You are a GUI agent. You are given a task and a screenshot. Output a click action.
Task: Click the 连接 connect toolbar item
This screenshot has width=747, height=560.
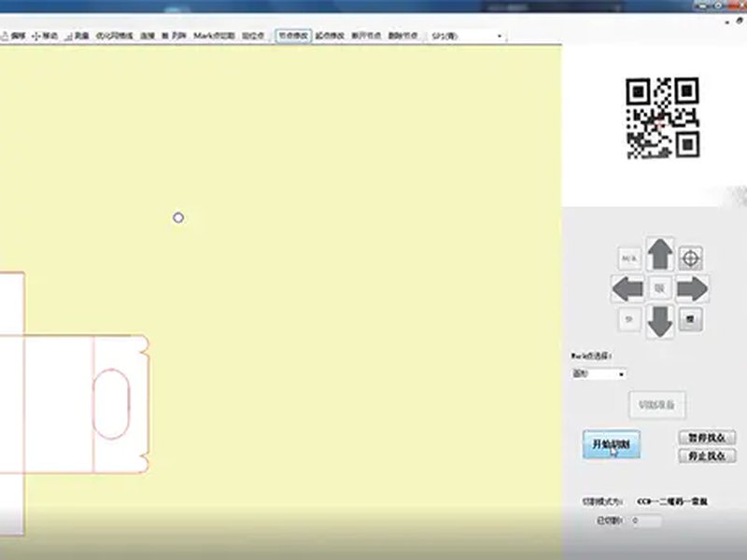148,35
